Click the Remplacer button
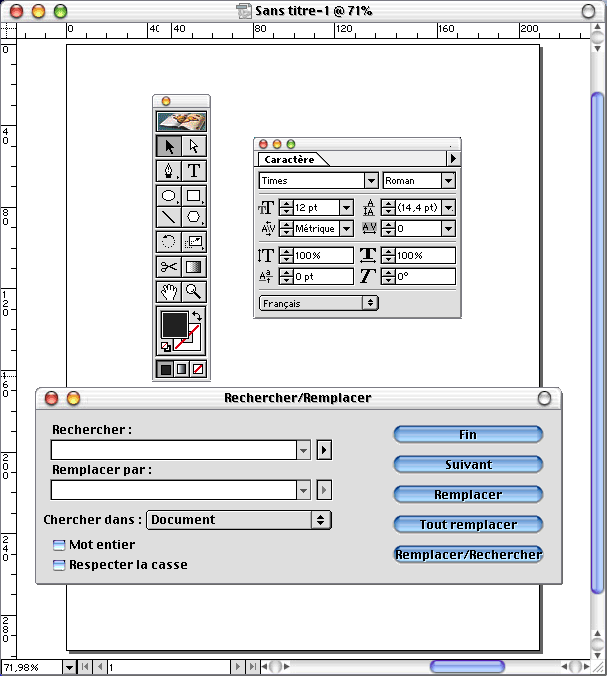The height and width of the screenshot is (676, 607). click(468, 494)
